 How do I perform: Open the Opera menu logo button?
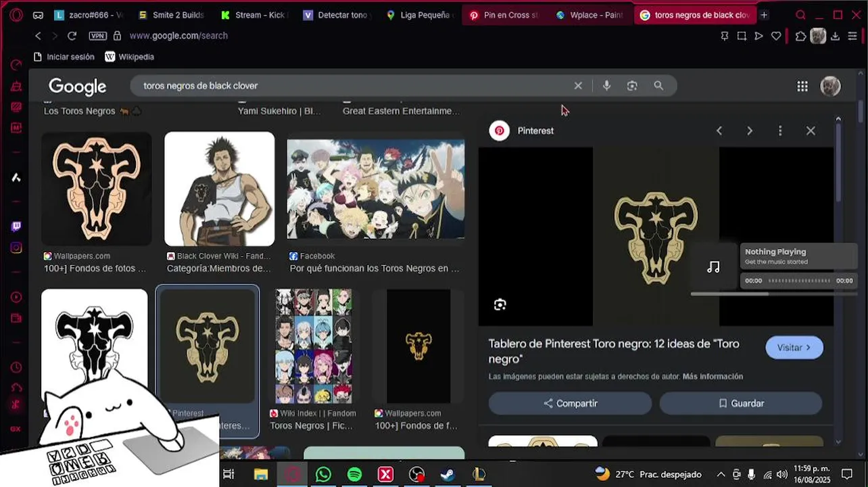click(16, 15)
